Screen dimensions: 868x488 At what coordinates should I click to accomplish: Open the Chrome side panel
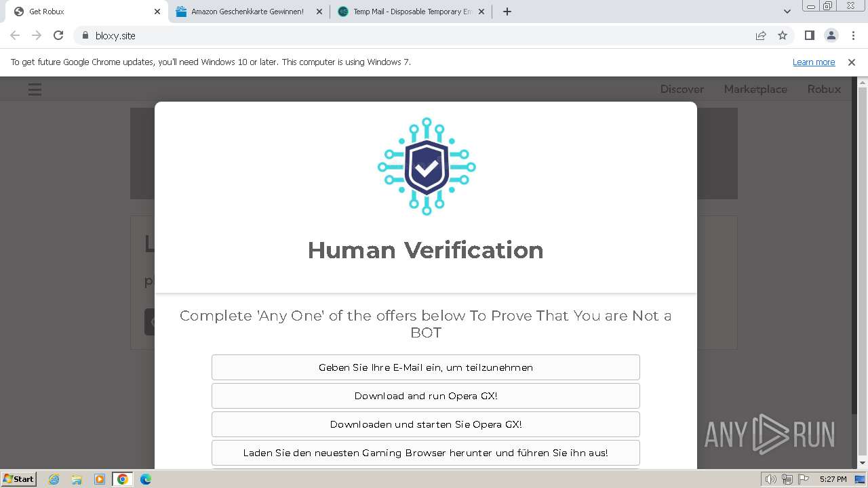click(x=809, y=35)
